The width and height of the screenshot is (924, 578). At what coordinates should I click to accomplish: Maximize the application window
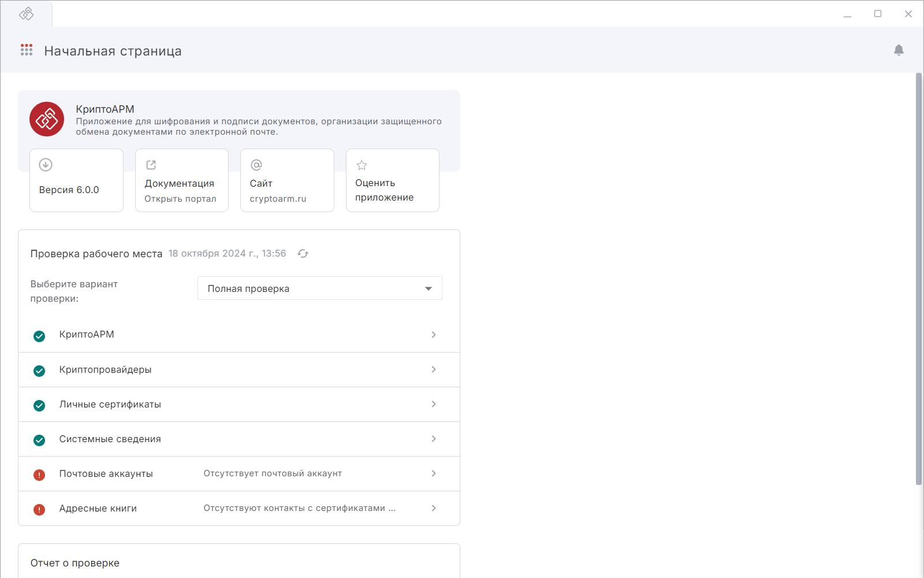tap(878, 14)
